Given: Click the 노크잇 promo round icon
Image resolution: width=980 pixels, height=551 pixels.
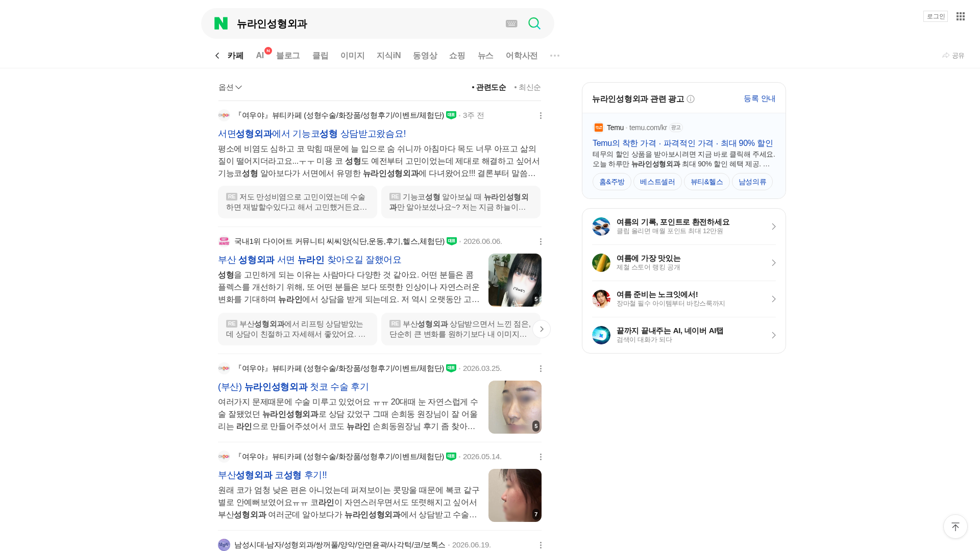Looking at the screenshot, I should (x=601, y=299).
